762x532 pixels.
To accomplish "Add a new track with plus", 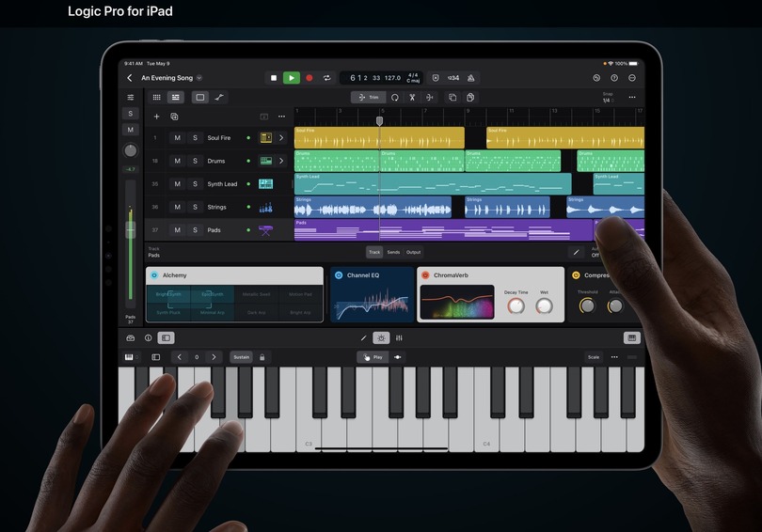I will [156, 117].
